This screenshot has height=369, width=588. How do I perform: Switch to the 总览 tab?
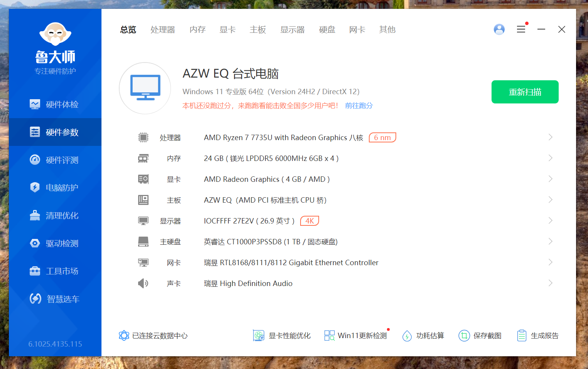pos(128,30)
